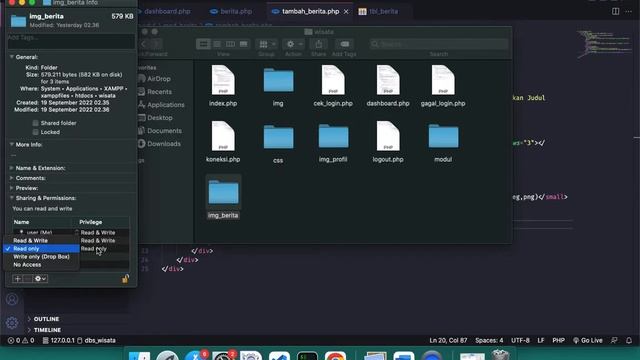Viewport: 640px width, 360px height.
Task: Click the plus button to add user
Action: (18, 279)
